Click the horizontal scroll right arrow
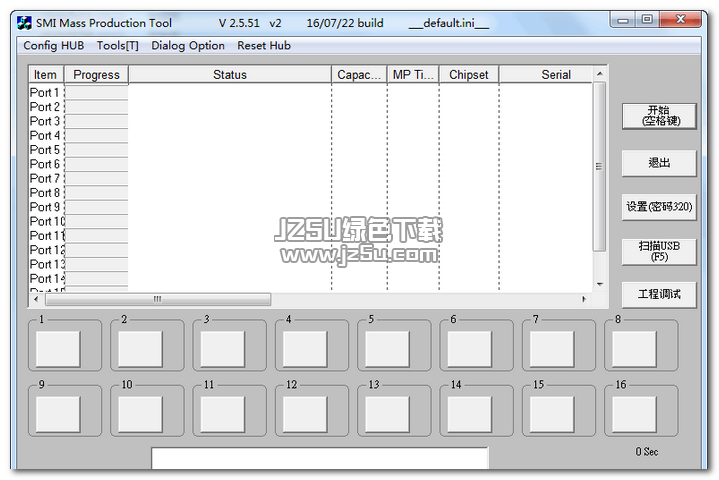719x480 pixels. 584,299
